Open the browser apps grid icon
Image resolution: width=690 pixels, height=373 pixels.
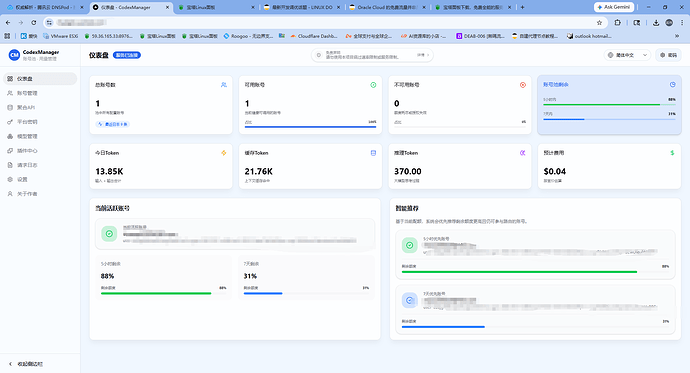(x=7, y=36)
